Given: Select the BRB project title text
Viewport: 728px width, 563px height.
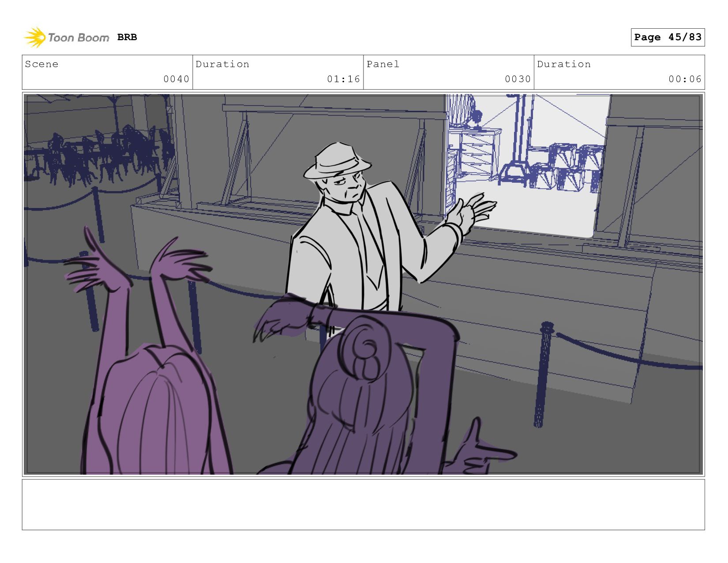Looking at the screenshot, I should click(127, 38).
